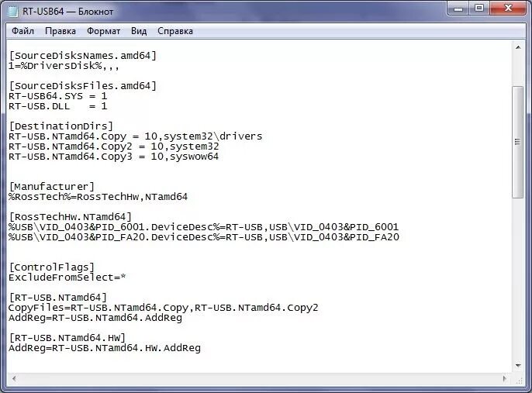Close the Блокнот window

(x=508, y=8)
